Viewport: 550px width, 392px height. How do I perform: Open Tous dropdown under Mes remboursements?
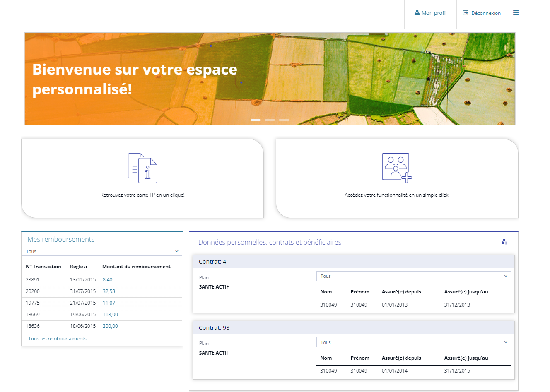(102, 251)
